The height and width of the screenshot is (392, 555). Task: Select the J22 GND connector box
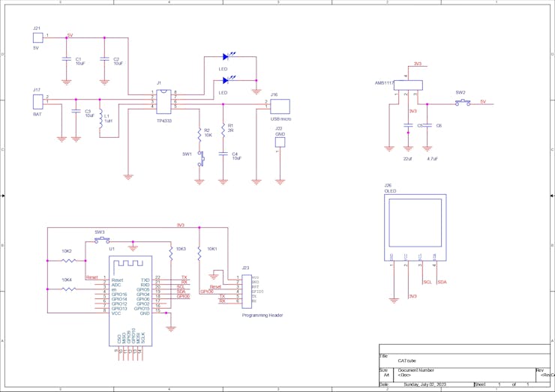click(x=280, y=142)
